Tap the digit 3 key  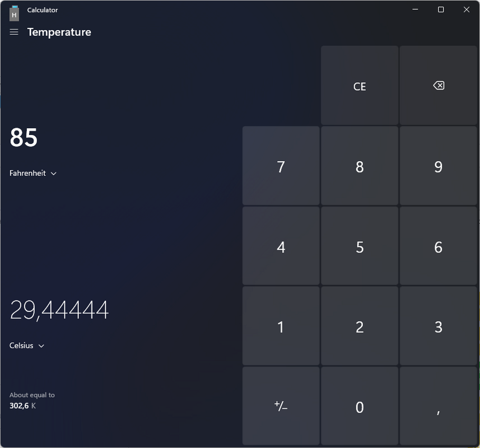click(x=439, y=326)
